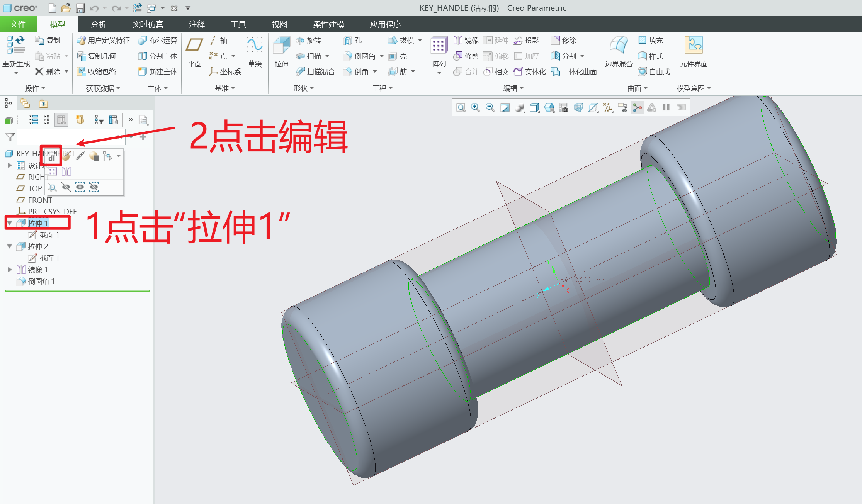Open the 视图 (View) ribbon tab
Viewport: 862px width, 504px height.
(279, 24)
